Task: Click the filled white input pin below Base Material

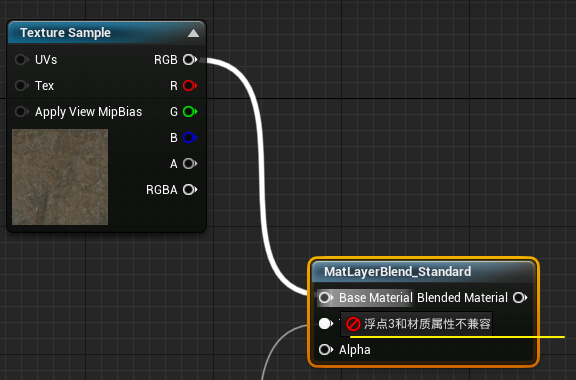Action: tap(325, 324)
